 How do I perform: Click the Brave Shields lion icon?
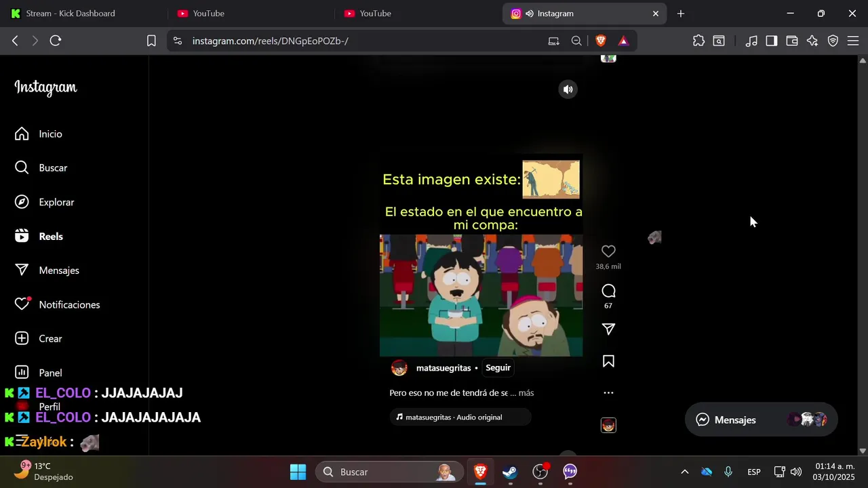600,41
